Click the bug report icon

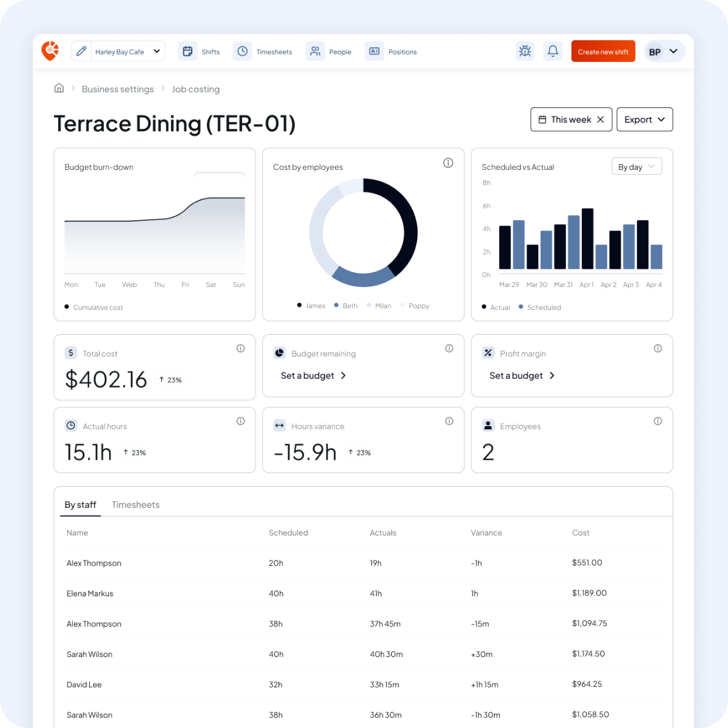pyautogui.click(x=525, y=51)
